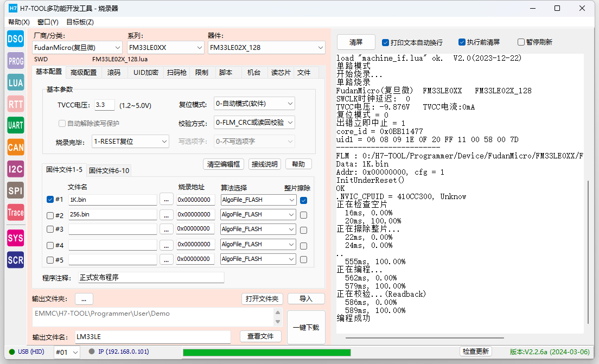Click the 一键下载 button
Viewport: 599px width, 364px height.
[x=305, y=328]
